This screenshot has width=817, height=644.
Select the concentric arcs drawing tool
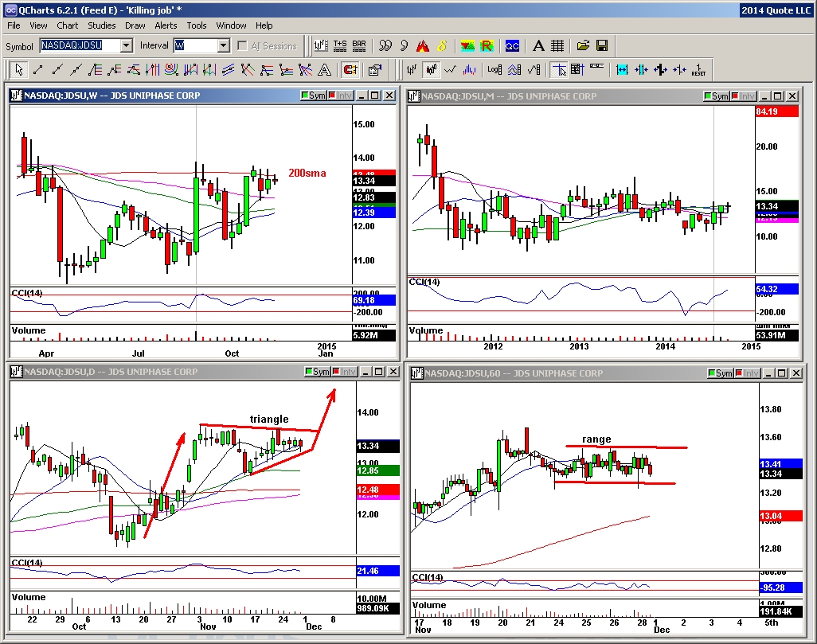[171, 69]
